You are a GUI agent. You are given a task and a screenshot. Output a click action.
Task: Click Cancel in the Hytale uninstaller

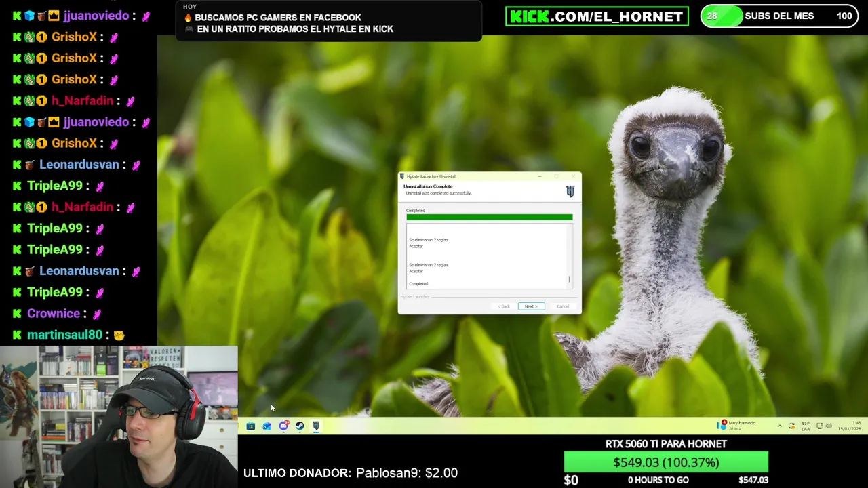563,306
